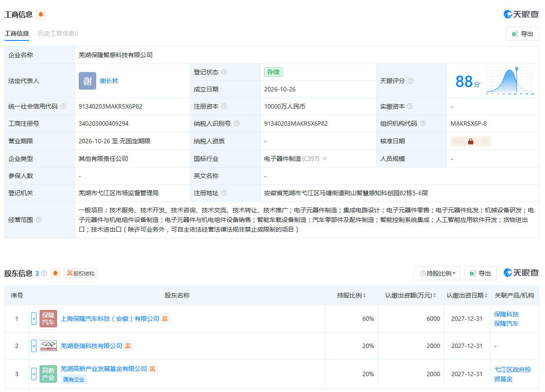Image resolution: width=545 pixels, height=392 pixels.
Task: Switch to 历史工商信息 tab
Action: (58, 33)
